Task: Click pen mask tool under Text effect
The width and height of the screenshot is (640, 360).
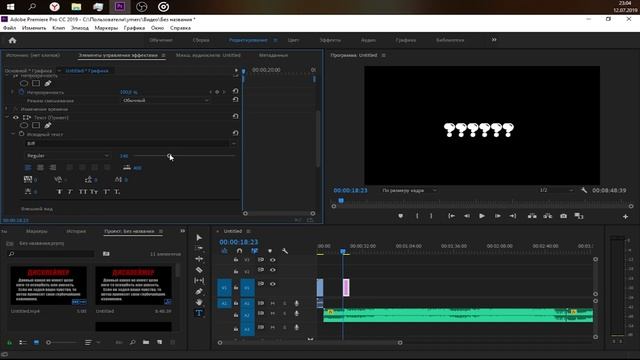Action: [x=48, y=125]
